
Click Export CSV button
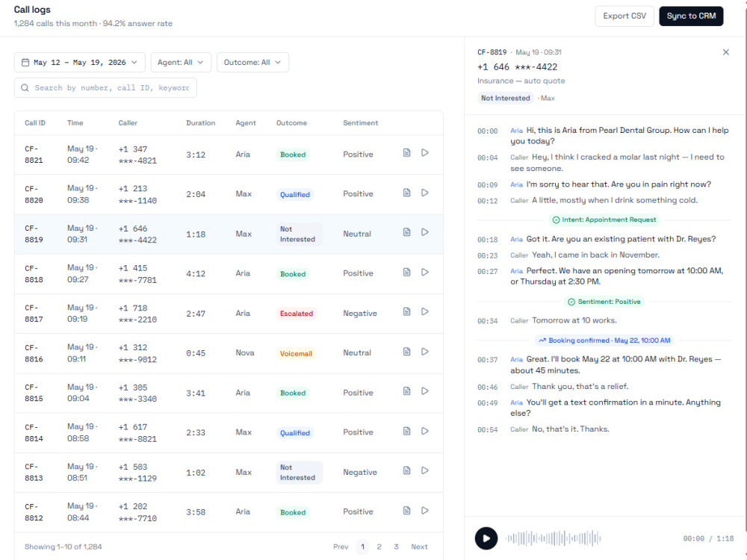tap(624, 16)
